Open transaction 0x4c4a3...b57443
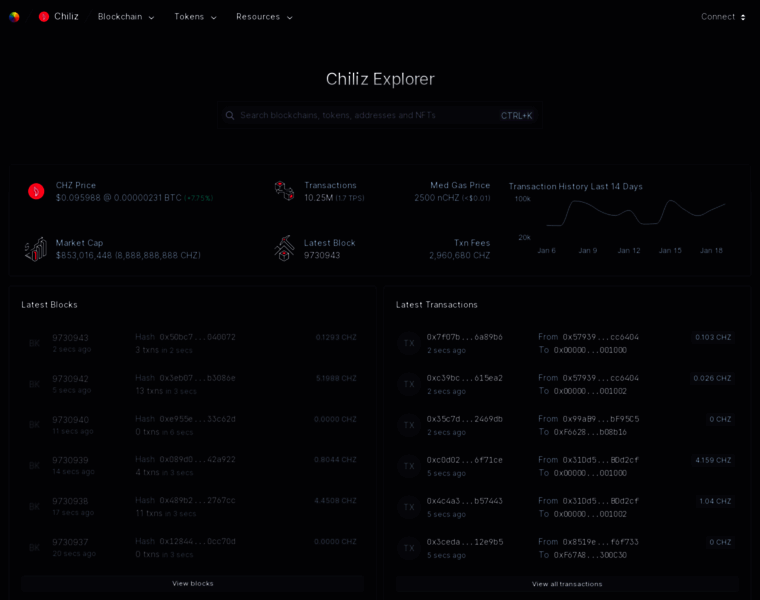The height and width of the screenshot is (600, 760). (x=464, y=501)
